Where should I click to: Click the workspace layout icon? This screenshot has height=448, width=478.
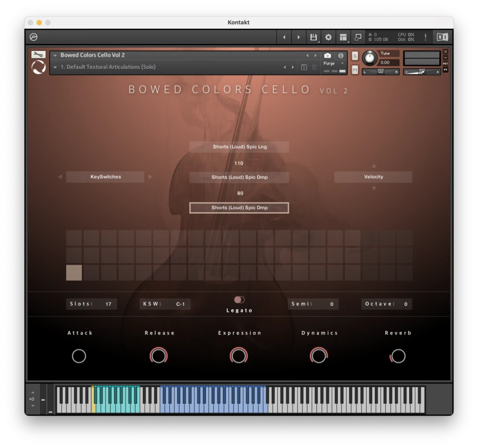point(343,37)
